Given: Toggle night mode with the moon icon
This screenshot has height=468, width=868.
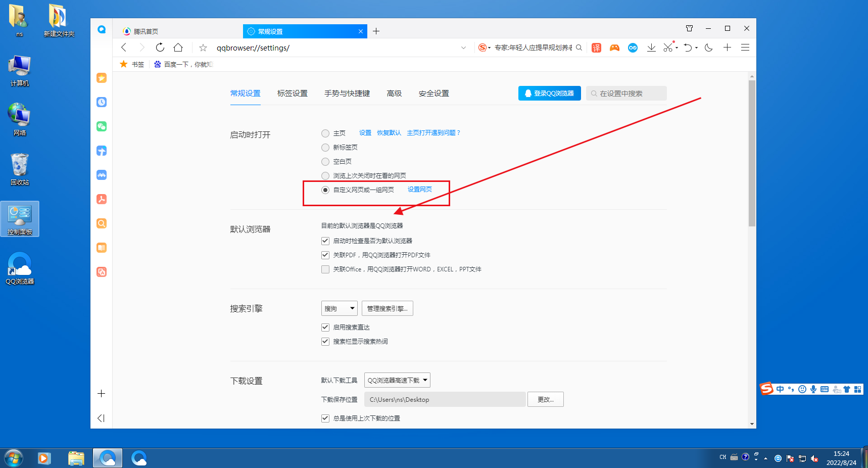Looking at the screenshot, I should click(709, 48).
